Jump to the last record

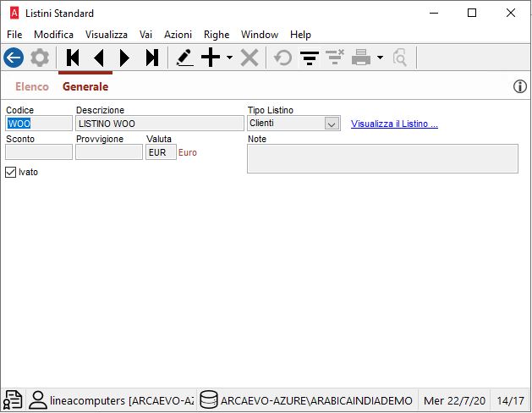coord(151,58)
